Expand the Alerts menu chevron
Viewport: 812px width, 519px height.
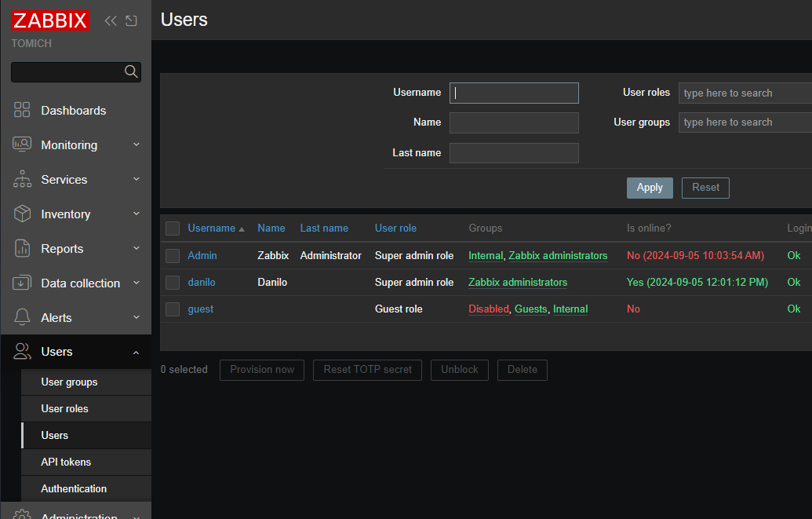tap(137, 317)
